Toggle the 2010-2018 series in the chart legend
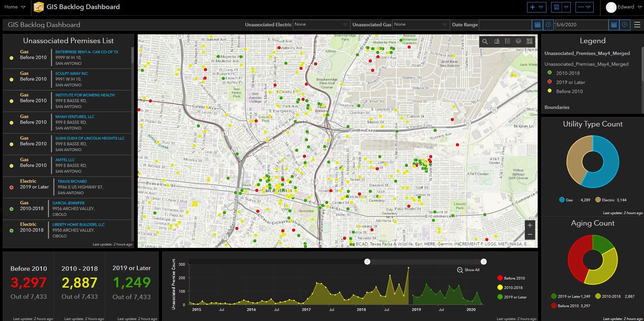Image resolution: width=644 pixels, height=321 pixels. [511, 287]
